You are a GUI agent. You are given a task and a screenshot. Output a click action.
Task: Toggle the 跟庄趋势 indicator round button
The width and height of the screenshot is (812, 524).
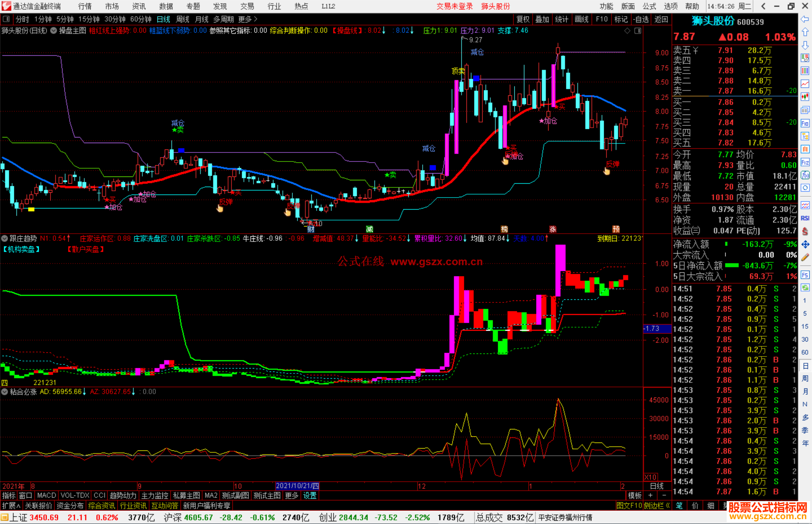point(5,238)
